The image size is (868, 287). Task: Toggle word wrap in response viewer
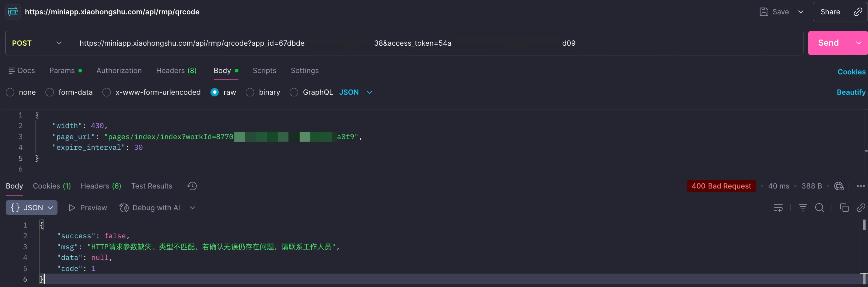tap(778, 208)
